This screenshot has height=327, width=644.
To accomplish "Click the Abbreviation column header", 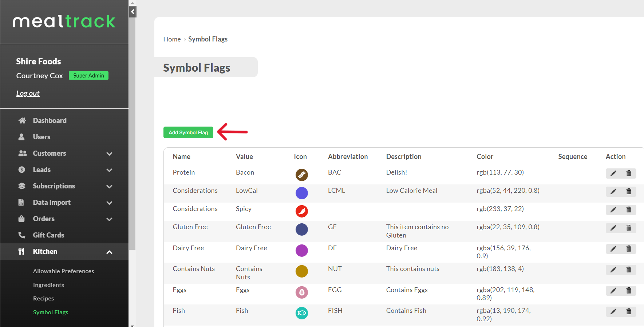I will (348, 157).
